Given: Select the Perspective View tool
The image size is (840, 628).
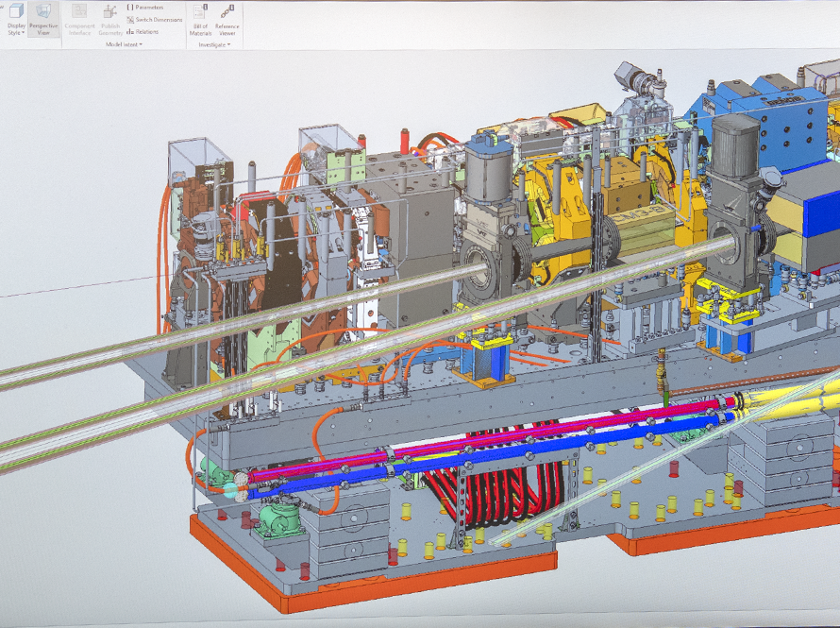Looking at the screenshot, I should (43, 12).
